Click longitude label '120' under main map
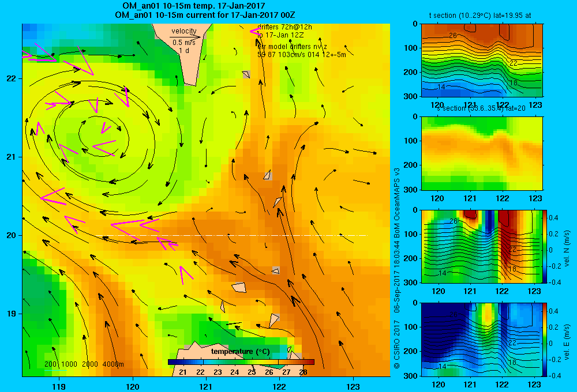Screen dimensions: 577x392 (x=133, y=386)
